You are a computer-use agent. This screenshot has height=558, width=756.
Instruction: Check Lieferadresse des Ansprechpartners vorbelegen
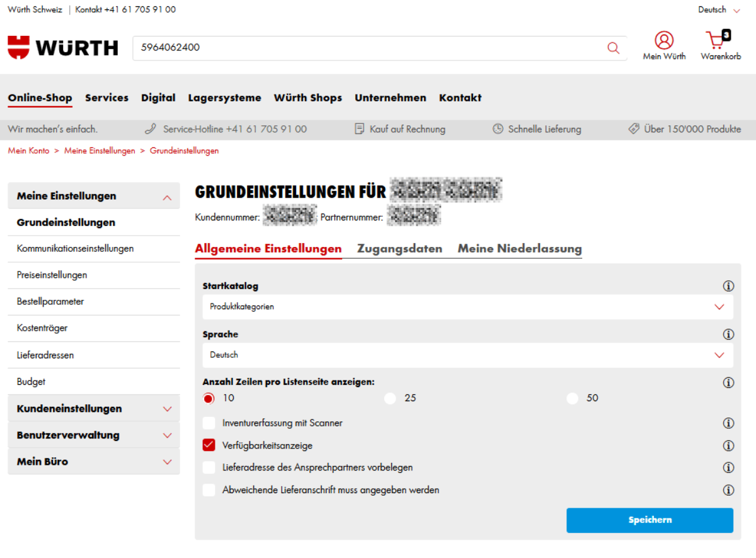pyautogui.click(x=209, y=468)
